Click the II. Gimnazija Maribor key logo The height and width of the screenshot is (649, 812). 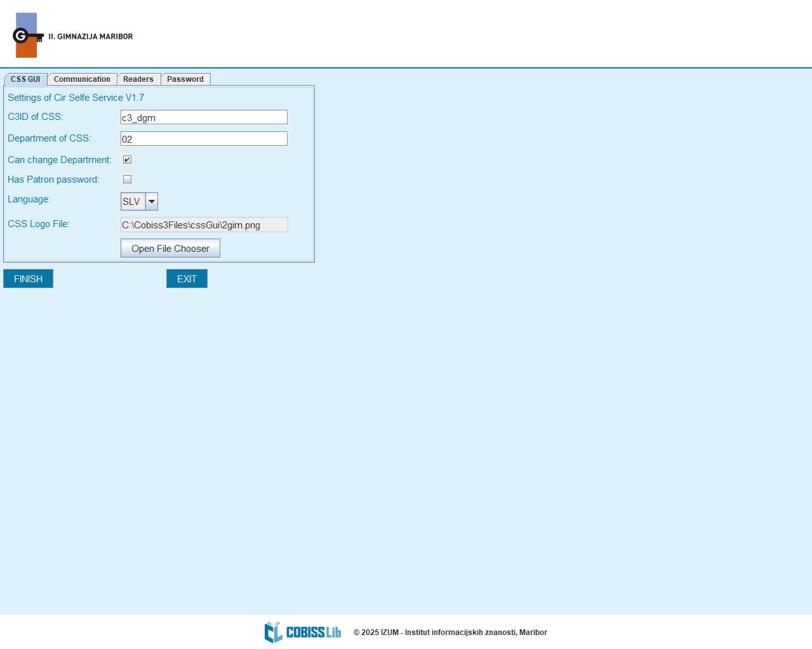pos(27,36)
